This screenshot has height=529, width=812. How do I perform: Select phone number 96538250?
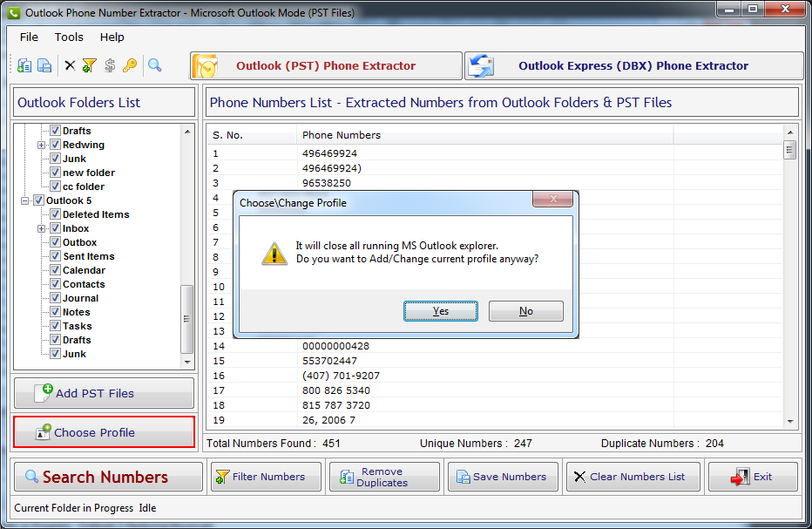(327, 183)
